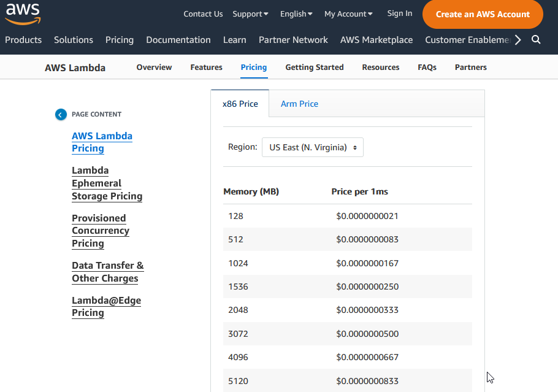Click the Contact Us link

[x=203, y=14]
